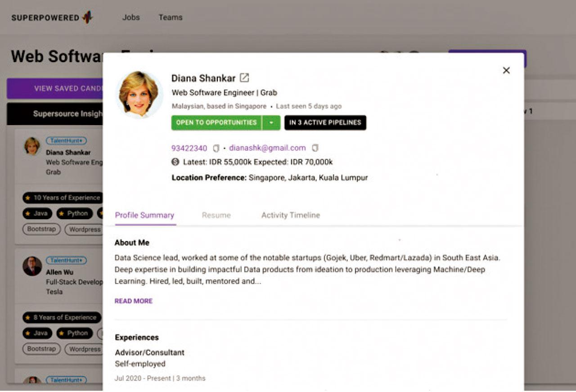The width and height of the screenshot is (576, 392).
Task: Copy phone number 93422340 icon
Action: tap(216, 148)
